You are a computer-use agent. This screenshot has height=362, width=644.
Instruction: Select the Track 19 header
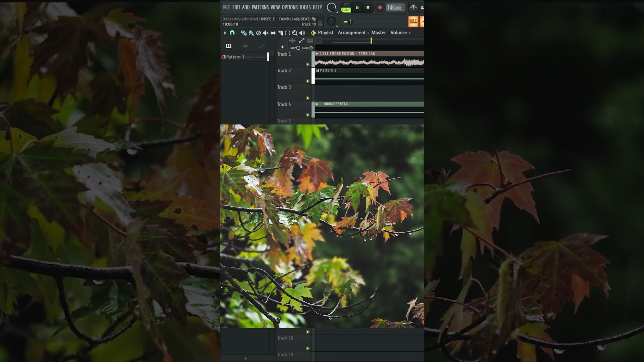(x=293, y=356)
